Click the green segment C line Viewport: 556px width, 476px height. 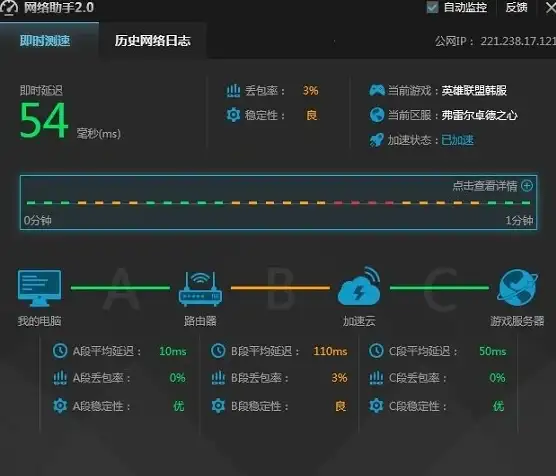439,288
